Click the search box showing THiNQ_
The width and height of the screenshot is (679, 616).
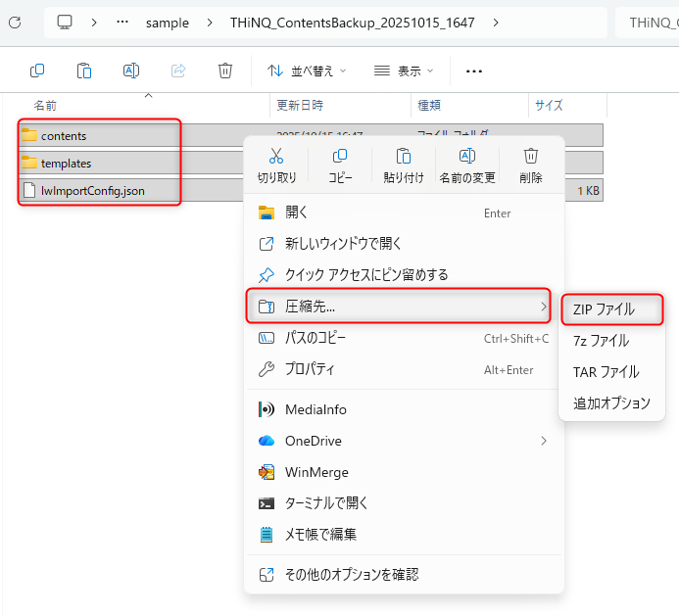(x=648, y=23)
